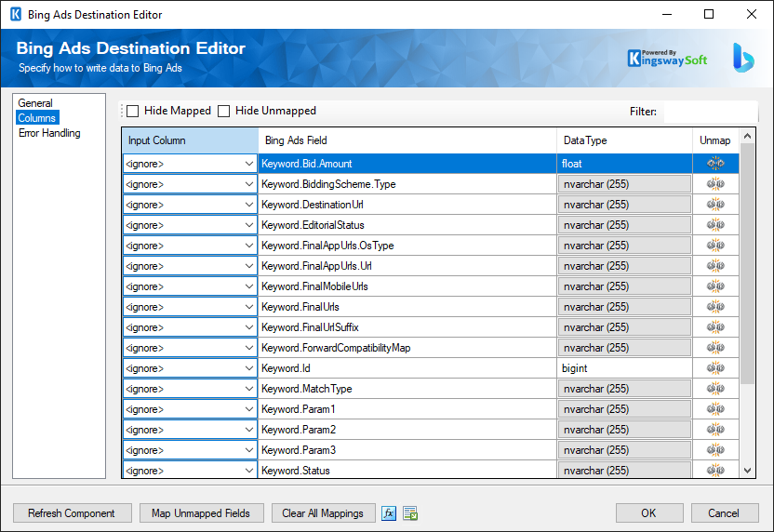Screen dimensions: 774x532
Task: Unmap the Keyword.DestinationUrl field
Action: (x=715, y=205)
